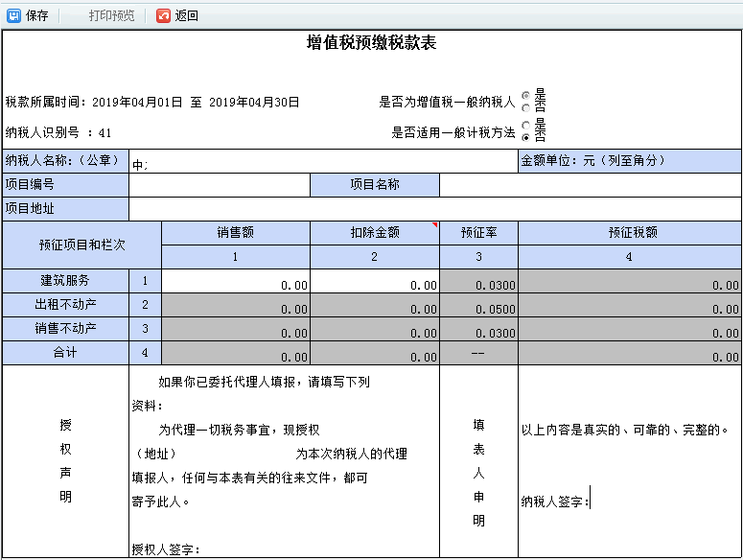Viewport: 743px width, 560px height.
Task: Click the 合计 预征税额 total cell
Action: [629, 353]
